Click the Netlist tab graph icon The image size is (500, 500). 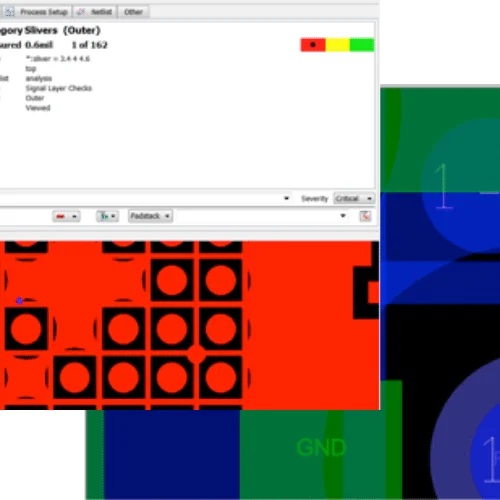pos(81,12)
